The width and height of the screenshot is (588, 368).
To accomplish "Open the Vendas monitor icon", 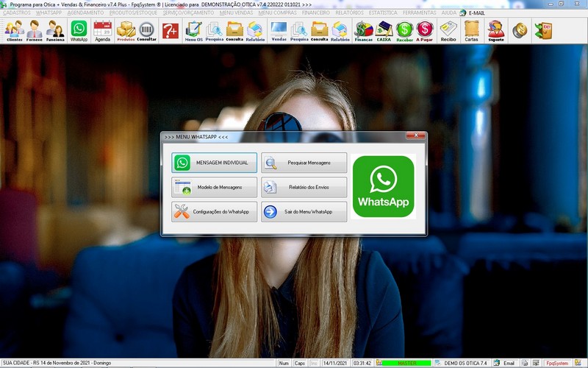I will tap(279, 31).
